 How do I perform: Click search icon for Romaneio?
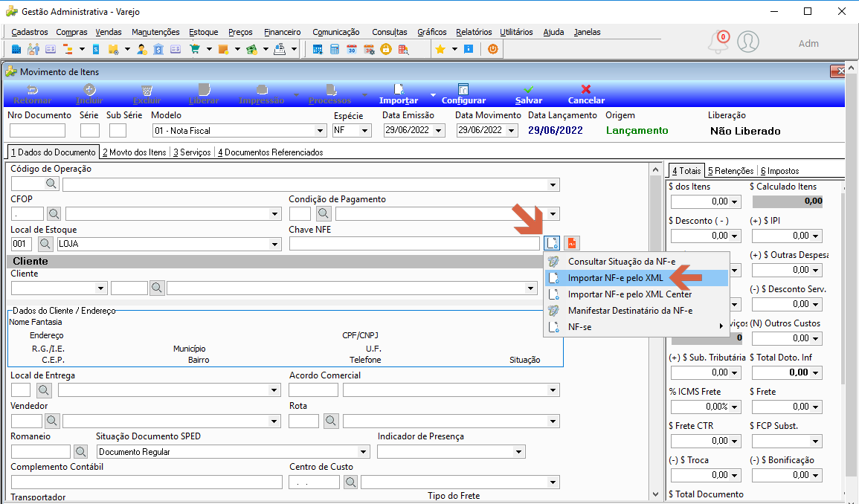tap(80, 451)
